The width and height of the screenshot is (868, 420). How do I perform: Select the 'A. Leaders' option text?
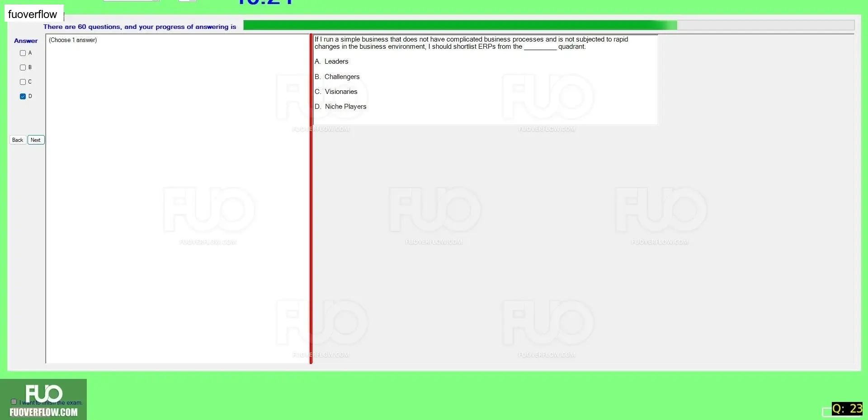(x=331, y=61)
